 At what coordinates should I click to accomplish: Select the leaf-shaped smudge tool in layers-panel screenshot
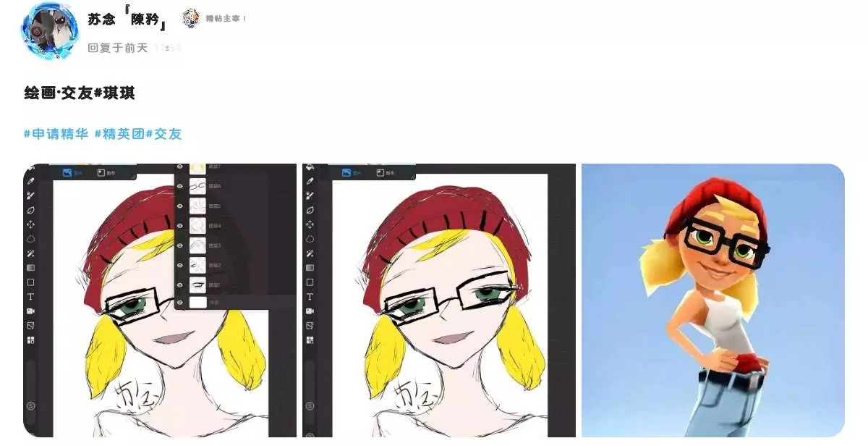click(x=31, y=210)
